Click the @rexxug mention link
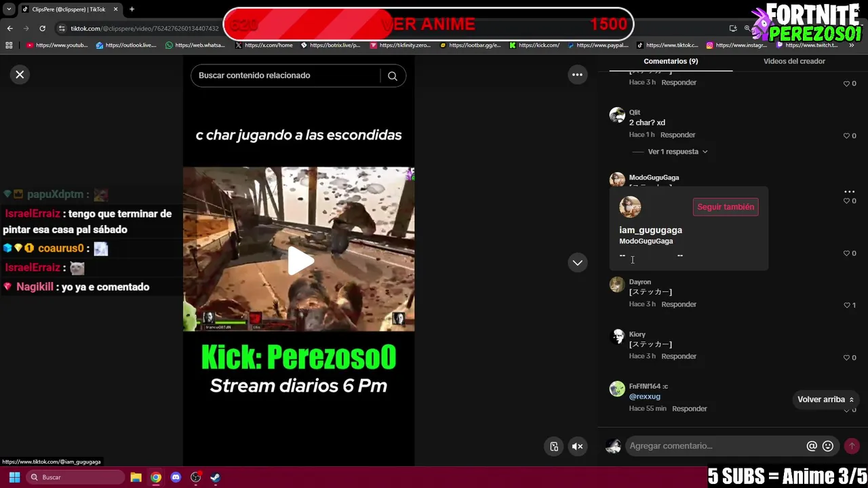This screenshot has width=868, height=488. 644,396
